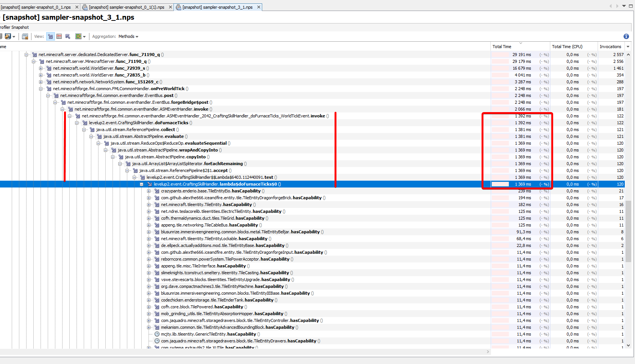Open the results filter dropdown arrow
The image size is (635, 364).
[84, 37]
